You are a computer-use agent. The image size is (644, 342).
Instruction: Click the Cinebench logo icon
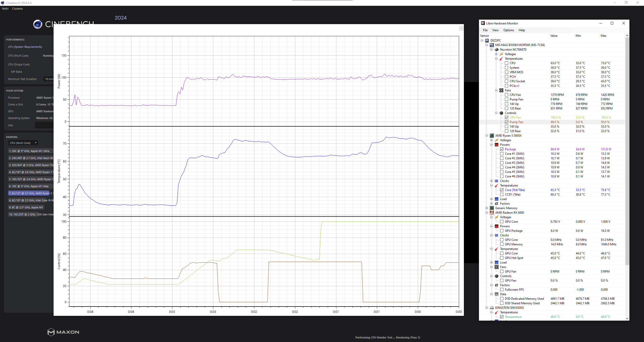tap(38, 24)
